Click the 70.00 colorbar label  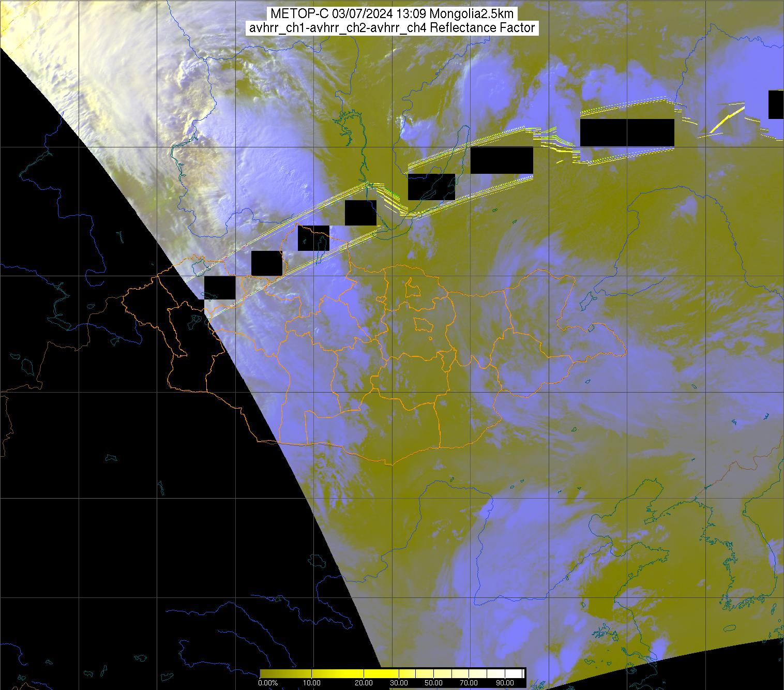pos(468,683)
